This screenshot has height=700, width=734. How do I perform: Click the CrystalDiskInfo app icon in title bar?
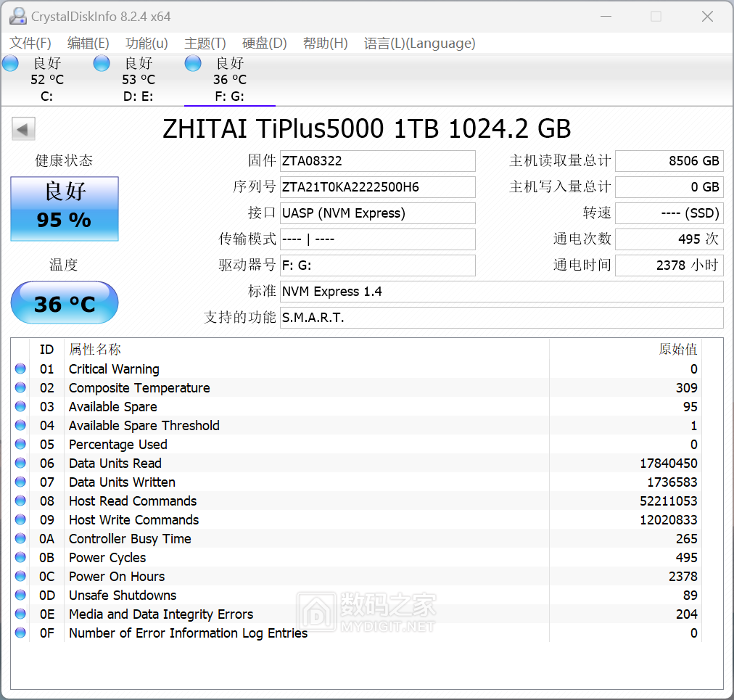18,17
